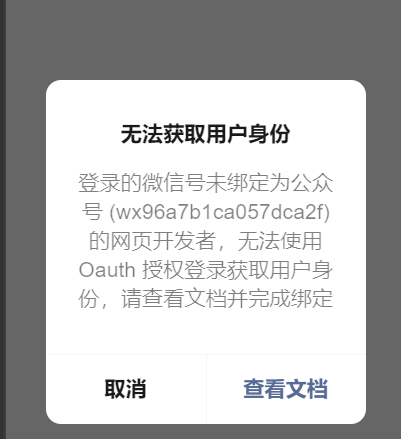This screenshot has height=439, width=401.
Task: Click the text 授权登录获取用户身
Action: tap(237, 269)
